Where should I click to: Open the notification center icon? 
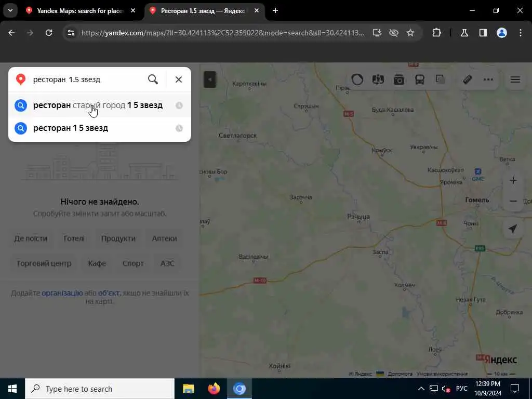(515, 389)
